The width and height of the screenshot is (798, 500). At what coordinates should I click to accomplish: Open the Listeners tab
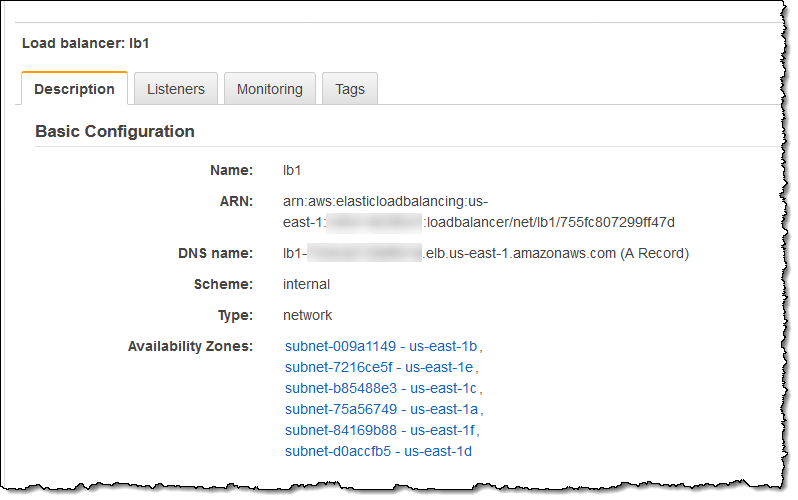pyautogui.click(x=176, y=89)
